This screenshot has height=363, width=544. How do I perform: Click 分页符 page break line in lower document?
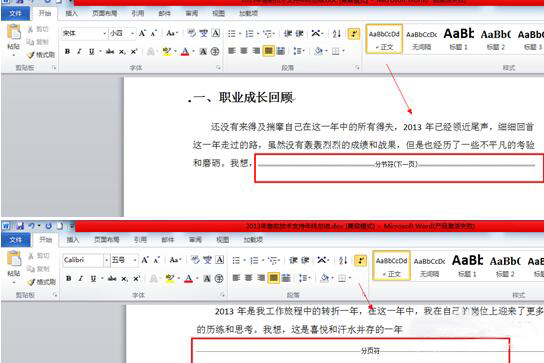tap(370, 351)
